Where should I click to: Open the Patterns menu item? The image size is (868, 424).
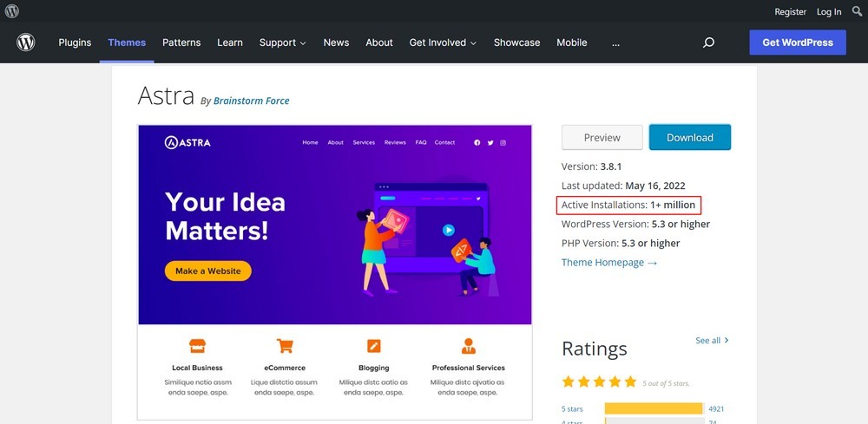pos(181,42)
